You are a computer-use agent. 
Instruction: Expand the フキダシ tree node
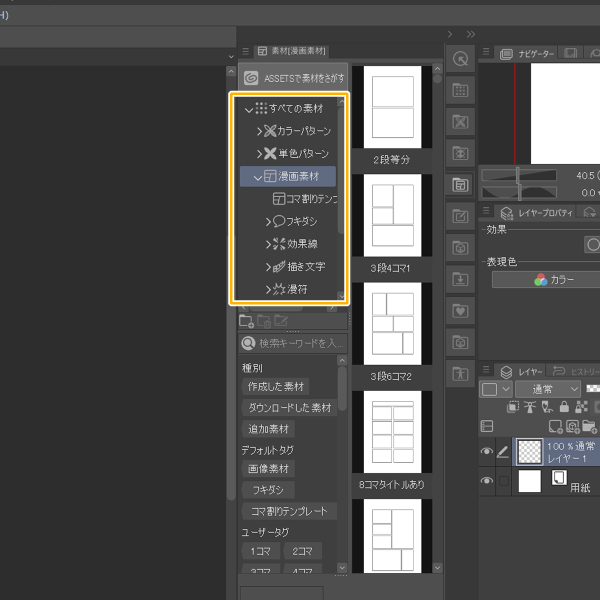(x=269, y=222)
